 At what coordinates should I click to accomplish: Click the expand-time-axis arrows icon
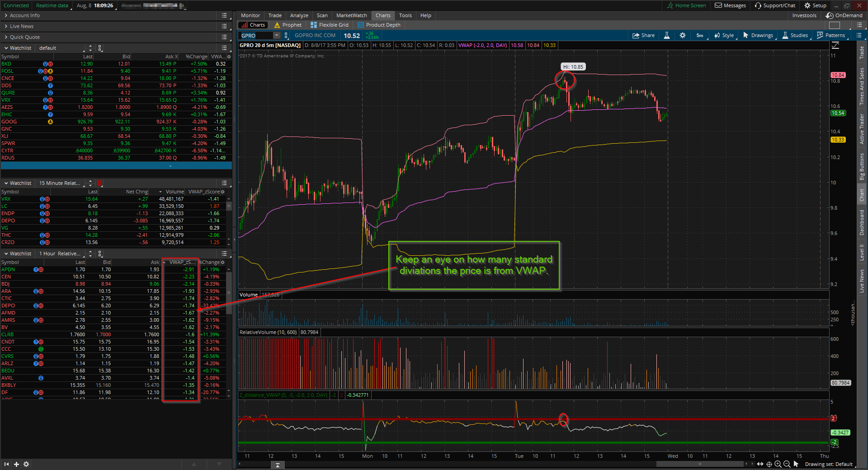pos(760,464)
